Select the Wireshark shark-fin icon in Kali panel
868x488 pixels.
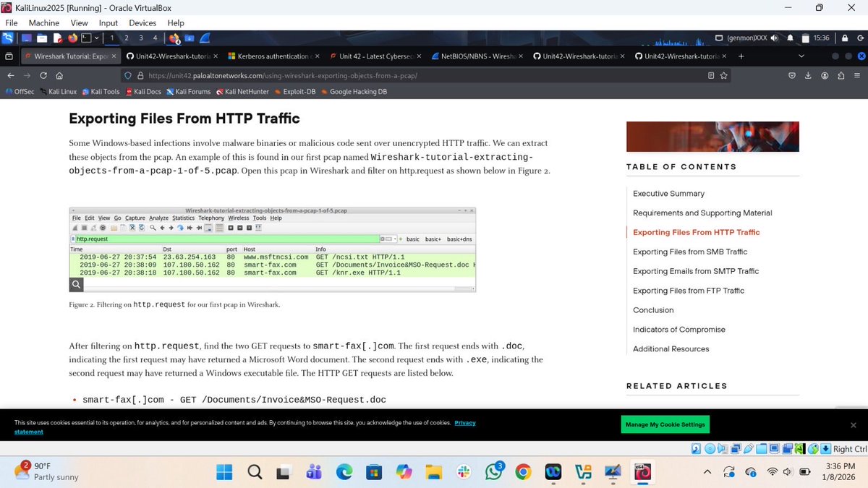pyautogui.click(x=205, y=38)
